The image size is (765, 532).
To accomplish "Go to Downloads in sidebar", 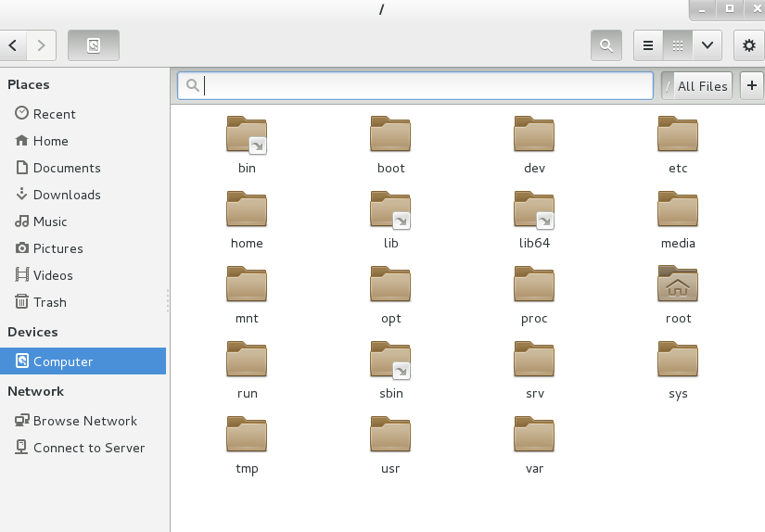I will 66,195.
